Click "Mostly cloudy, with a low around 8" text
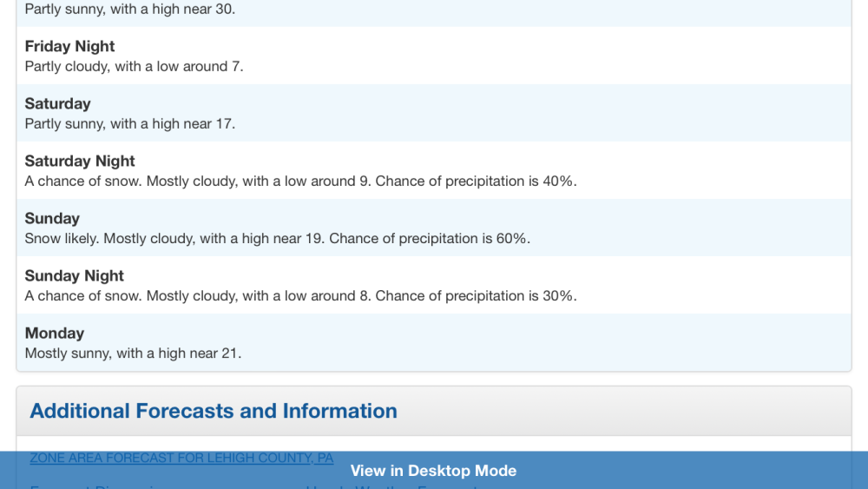The width and height of the screenshot is (868, 489). [x=258, y=296]
